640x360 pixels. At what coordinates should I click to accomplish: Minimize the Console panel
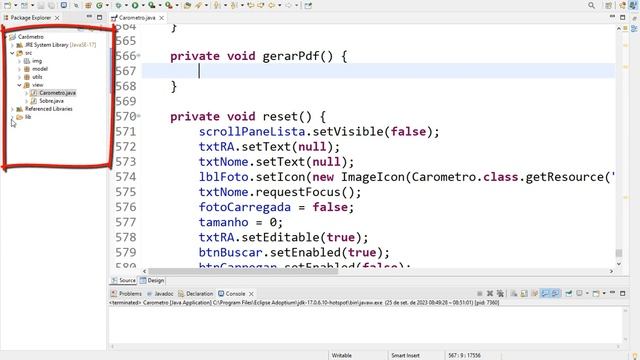[x=612, y=293]
